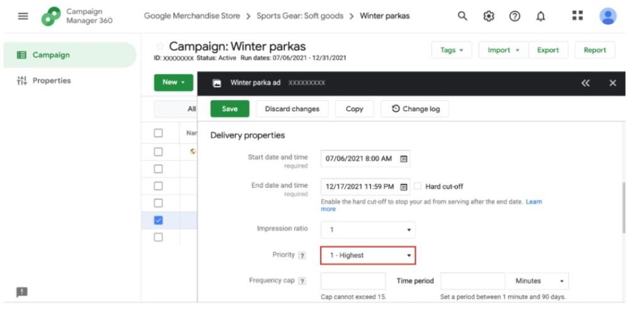This screenshot has width=644, height=310.
Task: Click the image icon beside Winter parka ad
Action: click(217, 84)
